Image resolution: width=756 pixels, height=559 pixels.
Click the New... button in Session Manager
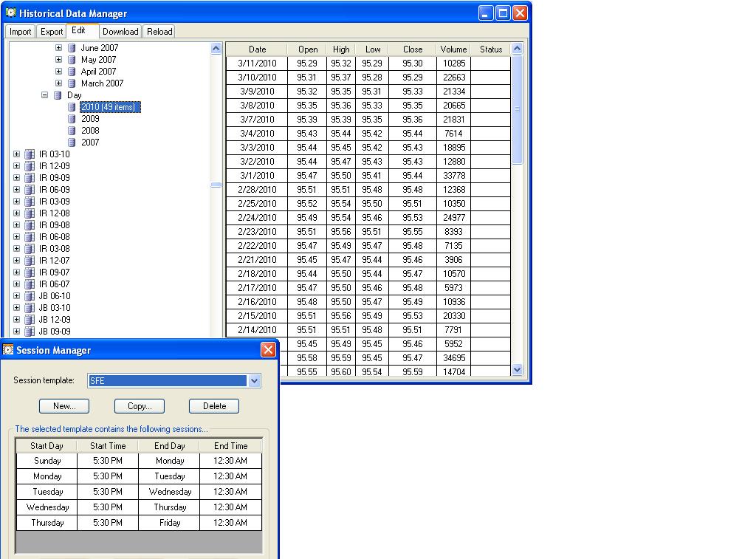click(64, 406)
